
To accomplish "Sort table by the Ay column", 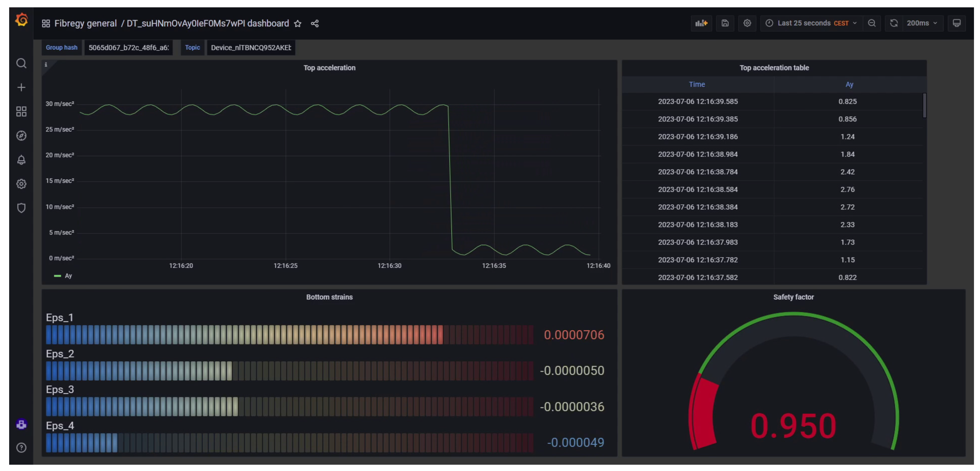I will (x=849, y=85).
